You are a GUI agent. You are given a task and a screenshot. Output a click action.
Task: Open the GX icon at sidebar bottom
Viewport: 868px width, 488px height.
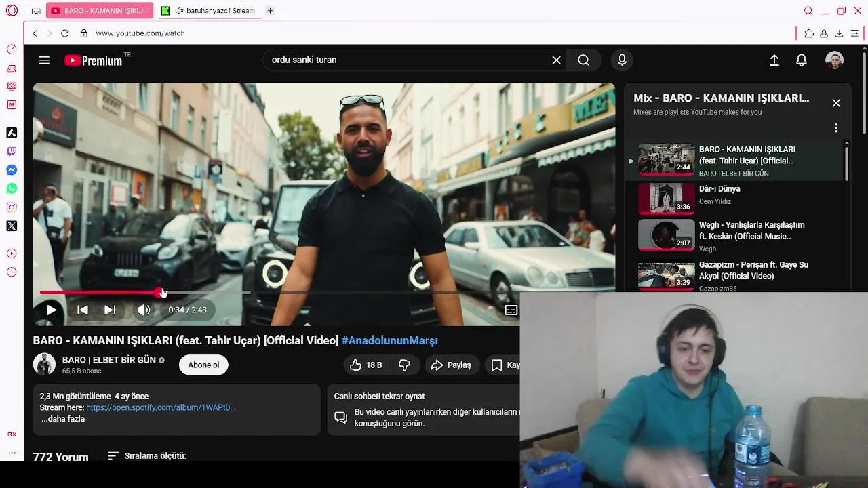(12, 434)
